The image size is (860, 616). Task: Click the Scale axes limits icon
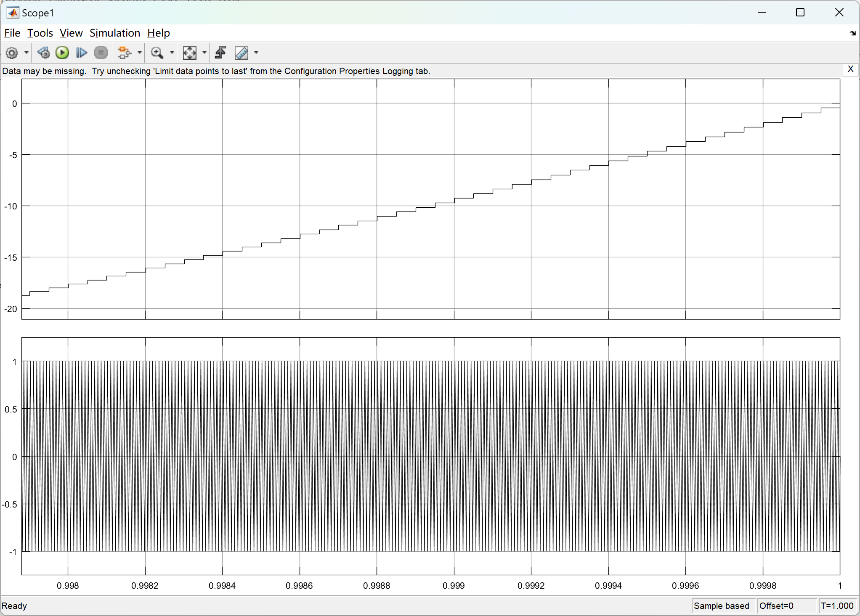click(189, 53)
